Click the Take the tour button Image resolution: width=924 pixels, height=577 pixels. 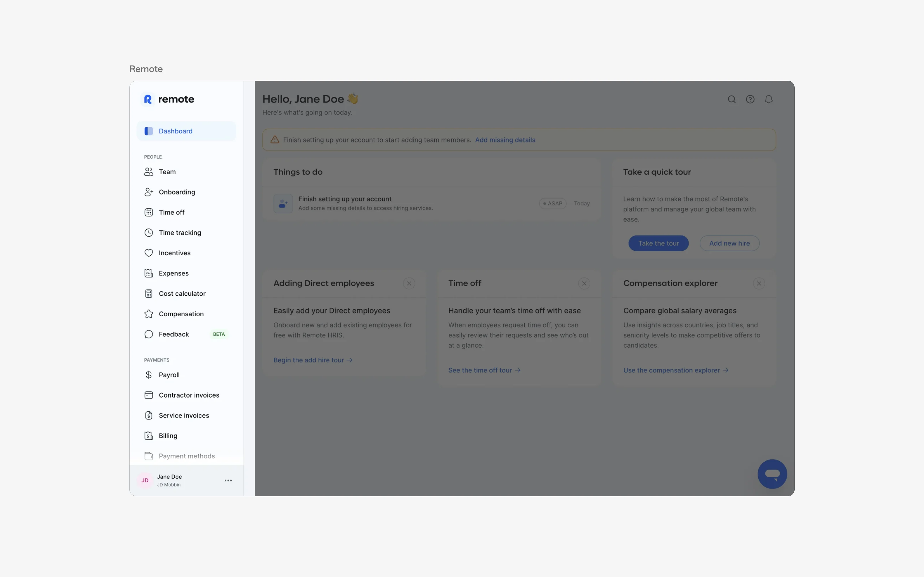pos(658,243)
